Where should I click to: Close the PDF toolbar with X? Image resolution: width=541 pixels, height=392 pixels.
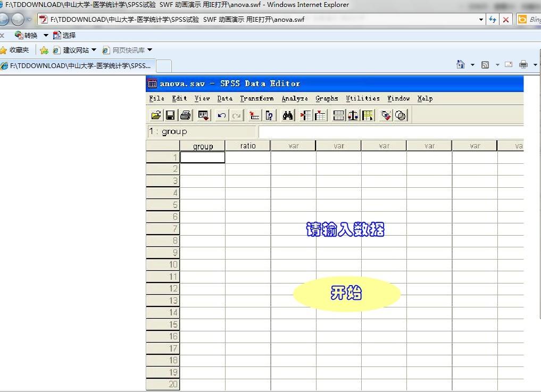[2, 35]
